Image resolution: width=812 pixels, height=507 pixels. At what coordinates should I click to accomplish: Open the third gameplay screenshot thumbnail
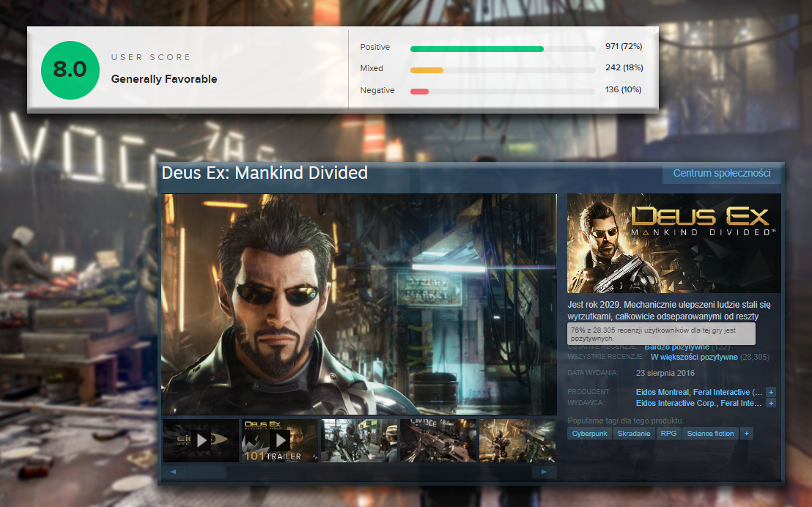click(358, 440)
